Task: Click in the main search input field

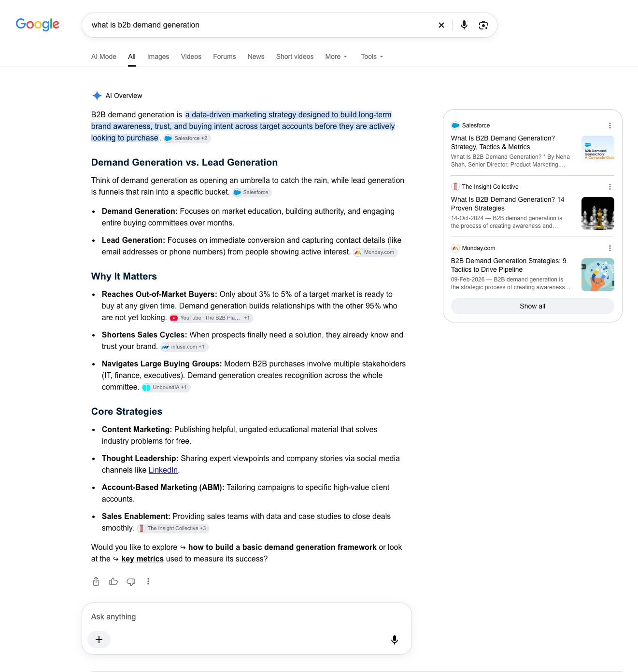Action: 261,25
